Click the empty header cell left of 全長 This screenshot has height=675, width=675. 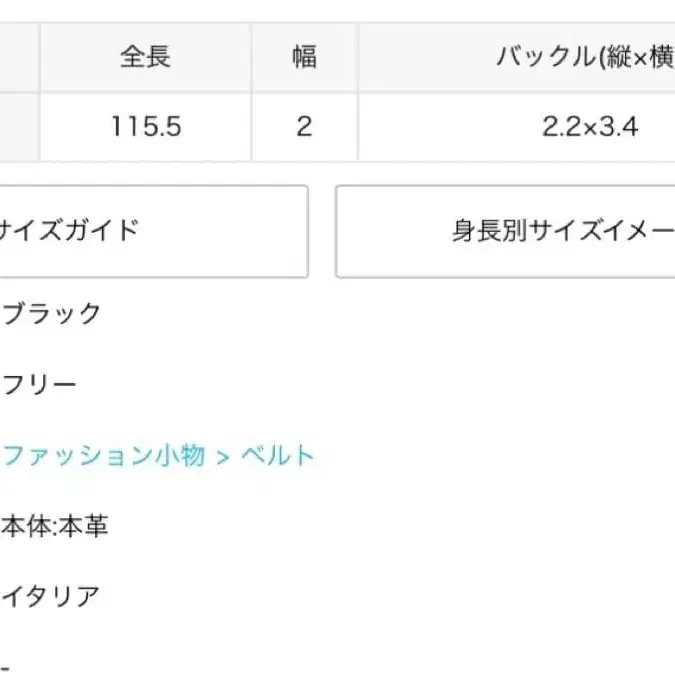point(18,56)
